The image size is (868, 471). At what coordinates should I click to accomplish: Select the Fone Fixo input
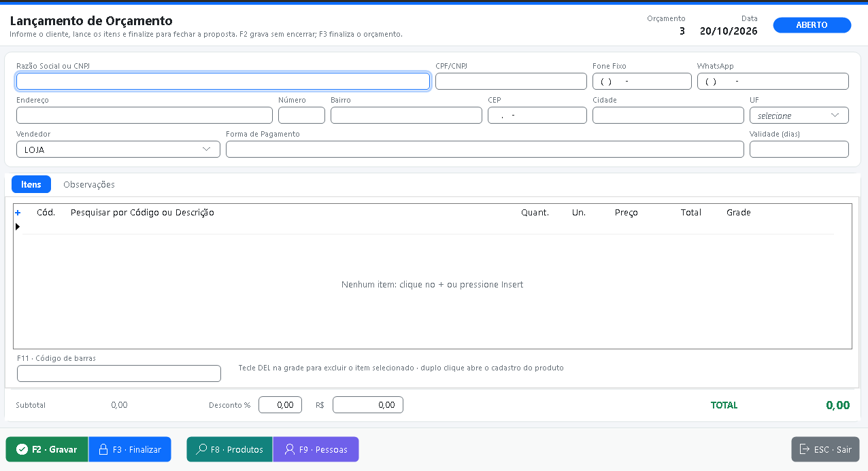click(642, 82)
